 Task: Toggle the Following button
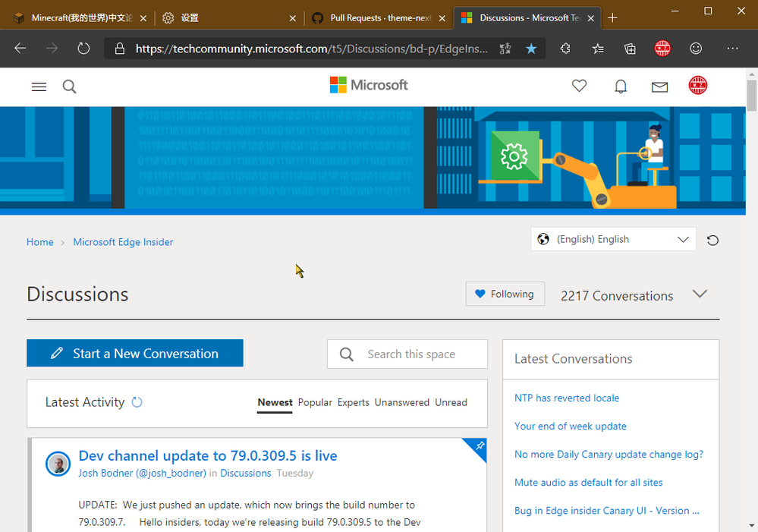click(x=505, y=294)
